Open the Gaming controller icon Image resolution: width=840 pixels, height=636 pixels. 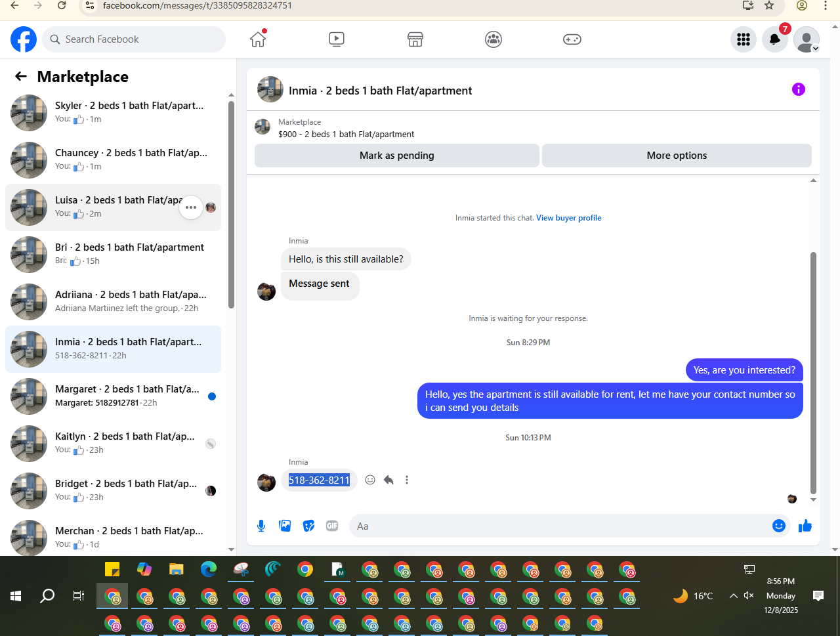coord(572,39)
